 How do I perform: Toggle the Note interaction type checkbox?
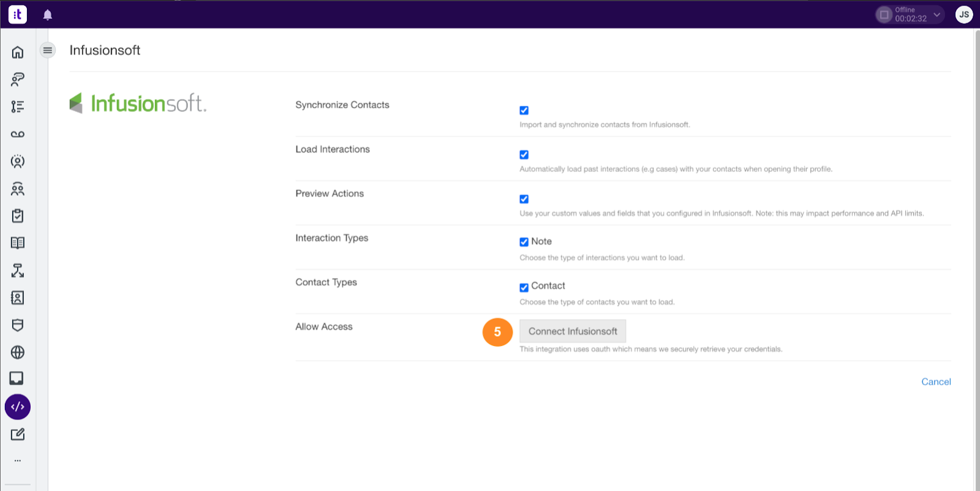524,242
